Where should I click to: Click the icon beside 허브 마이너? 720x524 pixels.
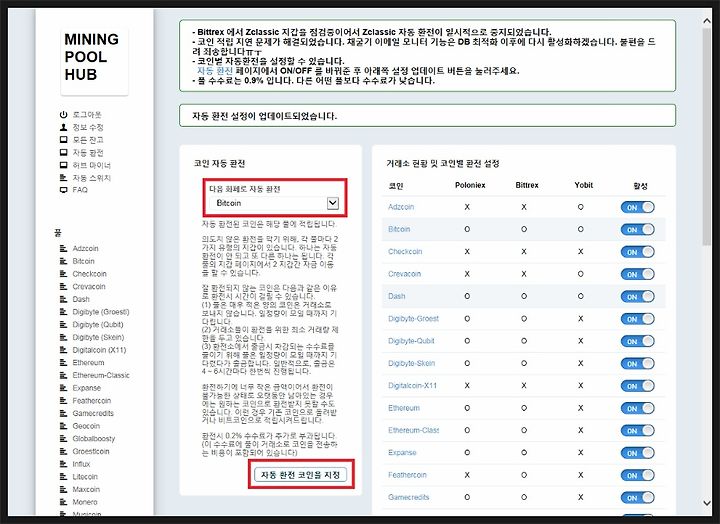point(63,165)
